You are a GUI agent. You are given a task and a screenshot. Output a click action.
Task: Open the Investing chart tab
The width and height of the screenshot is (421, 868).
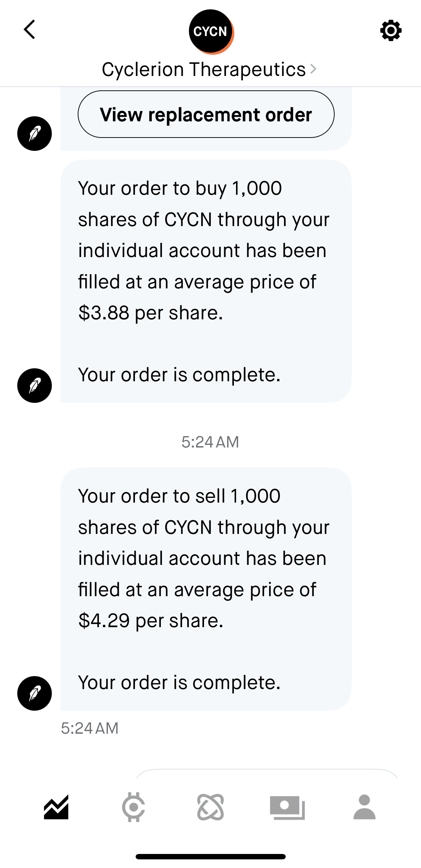56,807
